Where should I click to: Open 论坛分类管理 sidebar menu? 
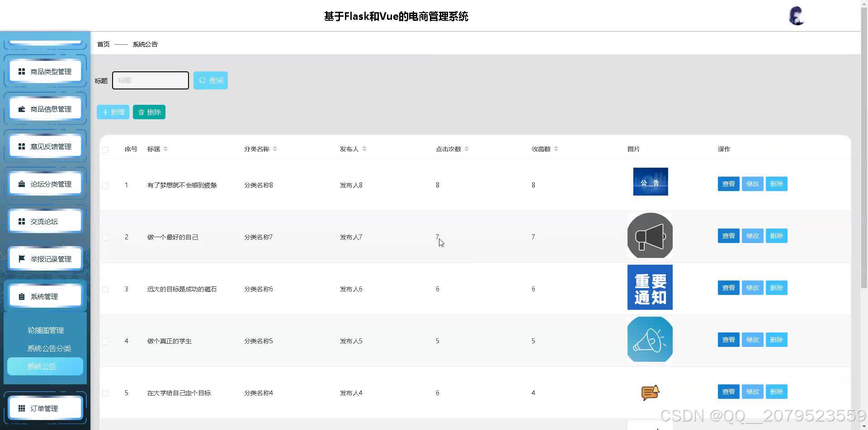(x=45, y=184)
